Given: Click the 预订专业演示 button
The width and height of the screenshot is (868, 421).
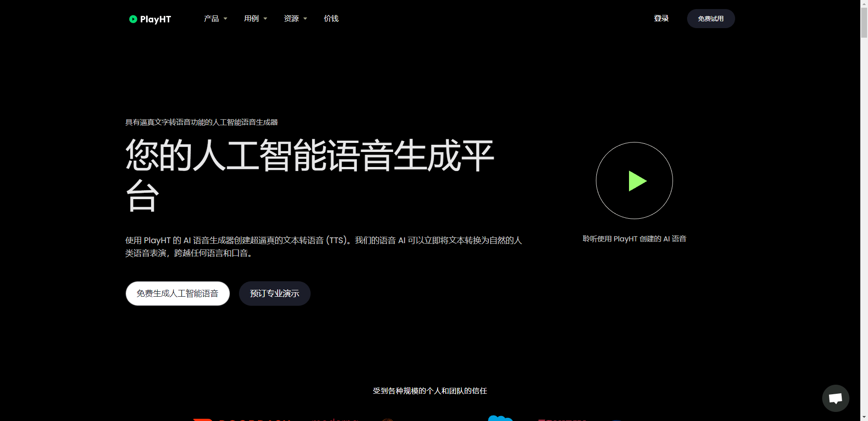Looking at the screenshot, I should [274, 294].
